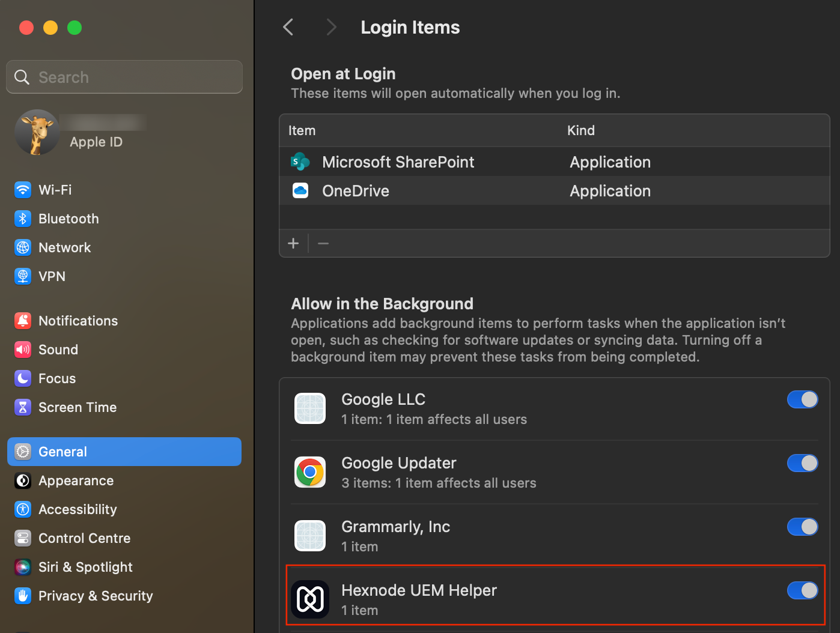Viewport: 840px width, 633px height.
Task: Click the Kind column header
Action: [x=581, y=130]
